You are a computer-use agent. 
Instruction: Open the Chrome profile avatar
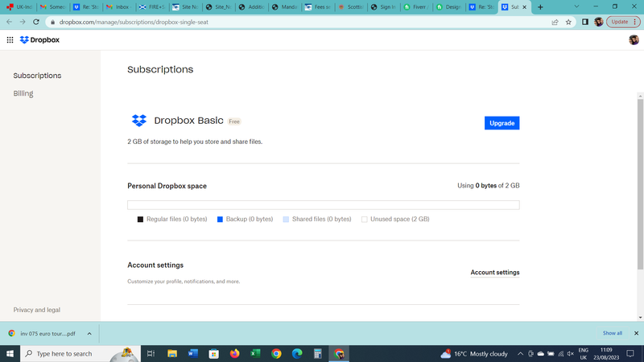click(598, 23)
